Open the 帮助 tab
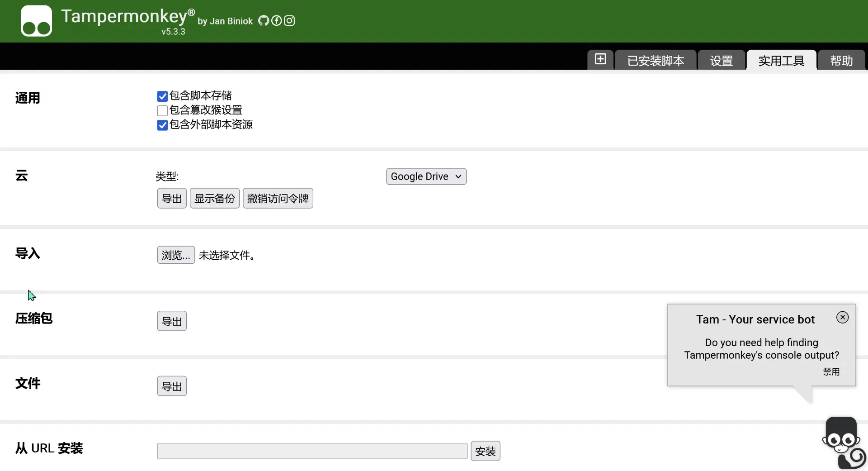 pyautogui.click(x=841, y=60)
